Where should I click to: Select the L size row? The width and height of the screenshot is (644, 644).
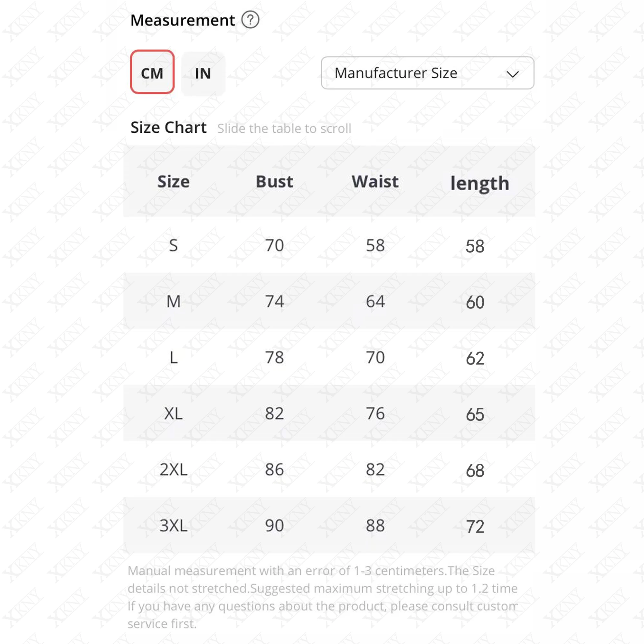click(x=329, y=357)
